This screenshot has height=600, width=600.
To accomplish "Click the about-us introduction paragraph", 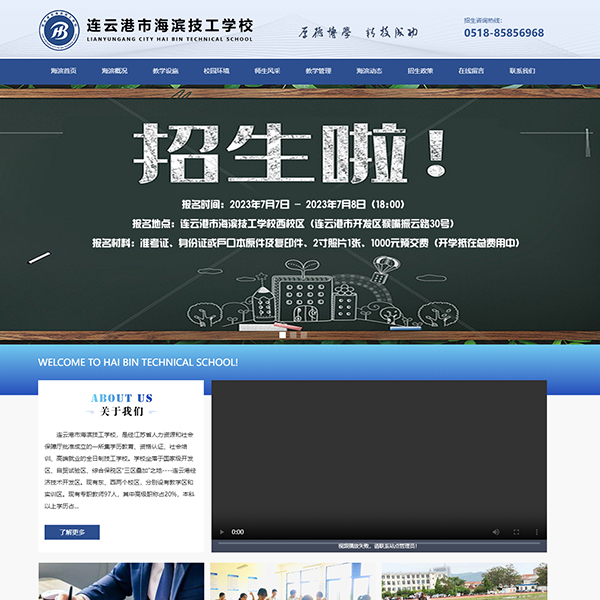I will coord(120,470).
